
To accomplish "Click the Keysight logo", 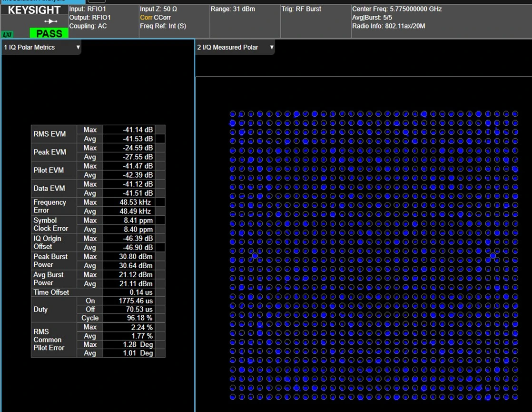I will (x=34, y=10).
